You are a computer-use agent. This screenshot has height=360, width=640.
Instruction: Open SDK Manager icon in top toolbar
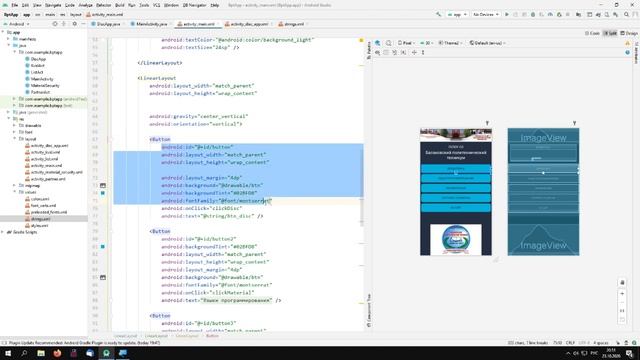615,14
